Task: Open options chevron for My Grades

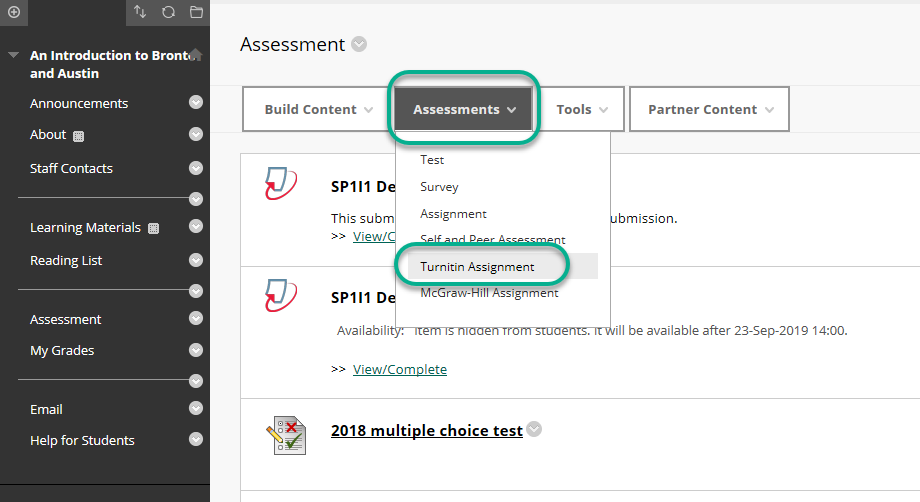Action: tap(196, 350)
